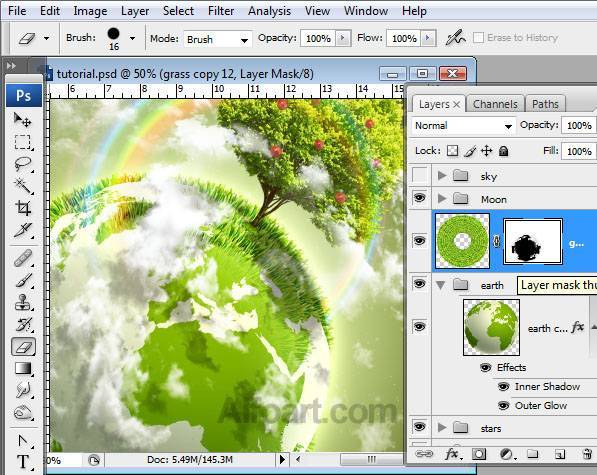This screenshot has width=597, height=475.
Task: Open the Flow slider arrow
Action: [428, 38]
